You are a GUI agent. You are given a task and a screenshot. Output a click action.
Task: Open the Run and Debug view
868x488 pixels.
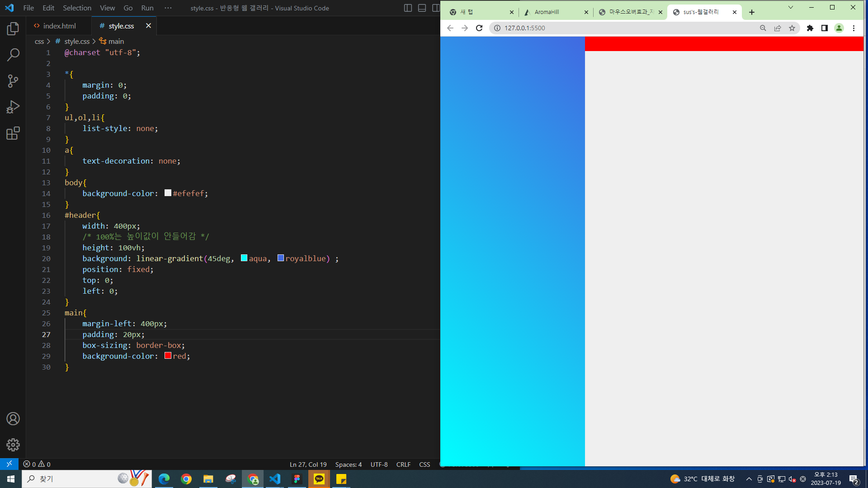pyautogui.click(x=13, y=107)
